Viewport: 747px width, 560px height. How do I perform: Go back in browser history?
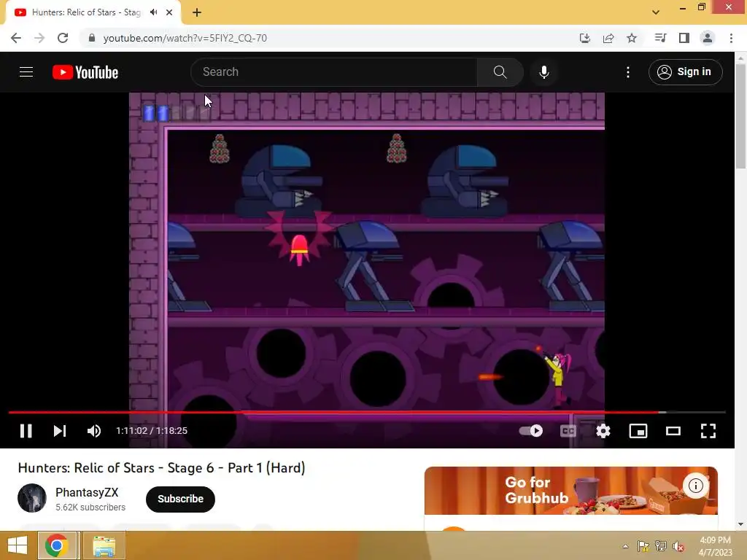16,38
